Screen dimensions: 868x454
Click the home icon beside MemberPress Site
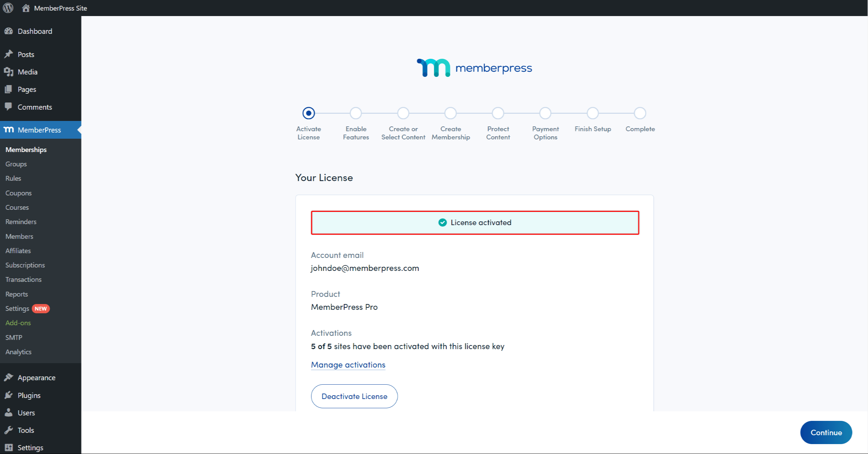pos(26,8)
